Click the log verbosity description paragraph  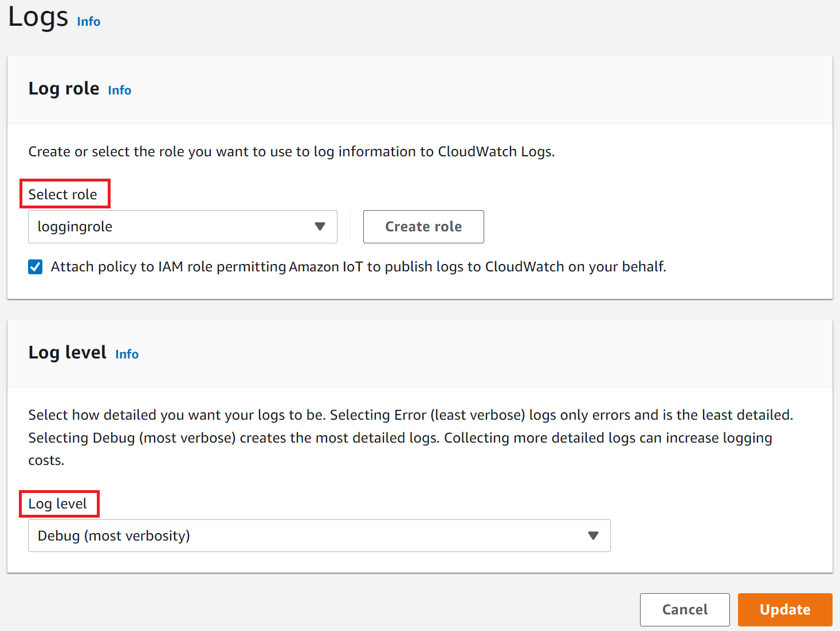[401, 437]
